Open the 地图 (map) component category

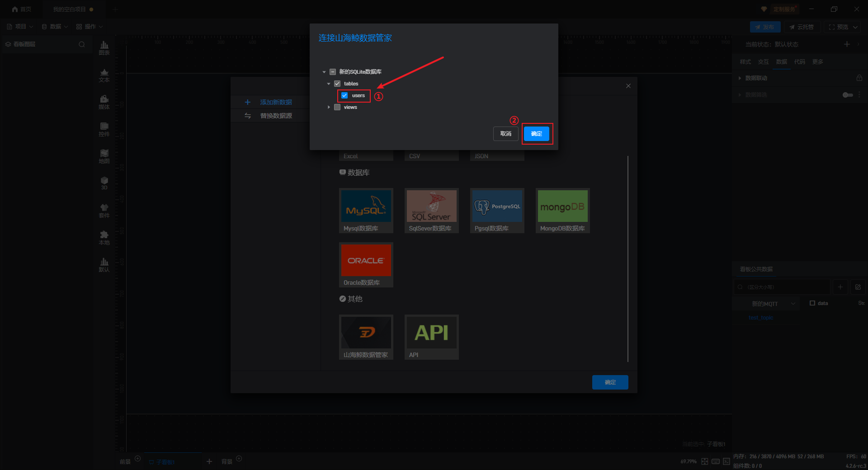[104, 156]
